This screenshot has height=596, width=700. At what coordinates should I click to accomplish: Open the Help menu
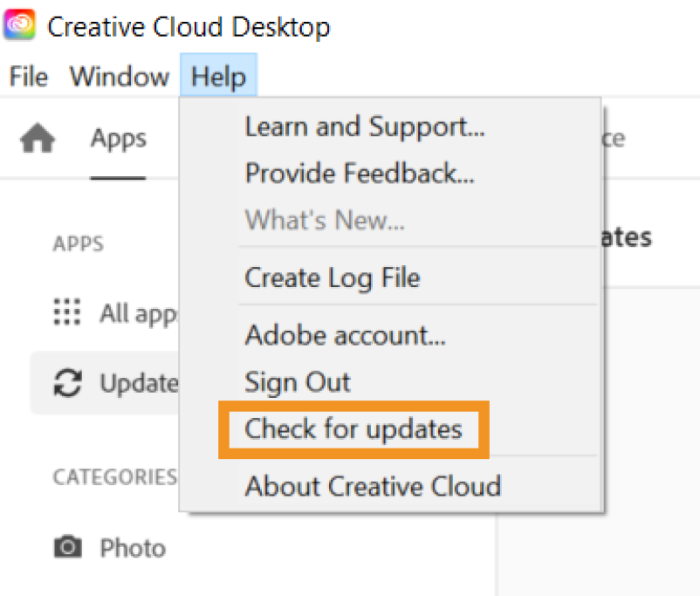click(218, 77)
